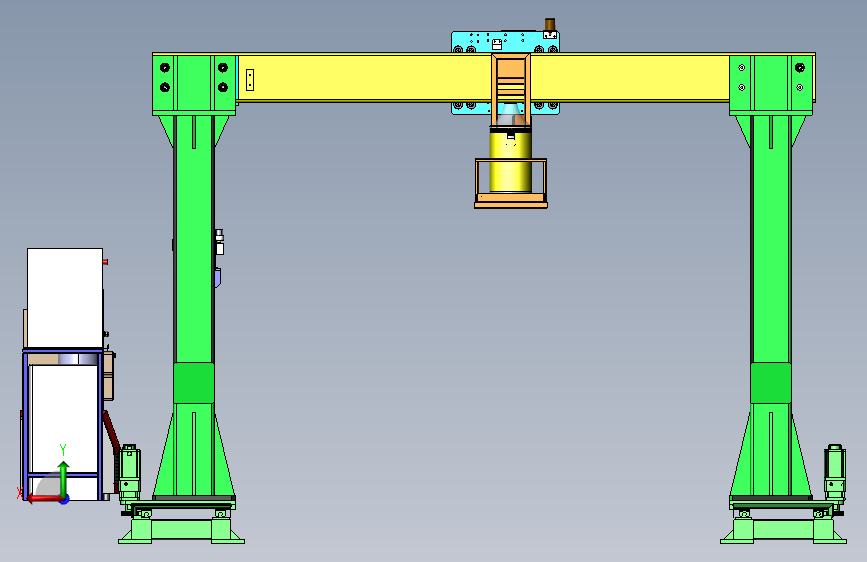867x562 pixels.
Task: Select the dark green band on left column
Action: pos(194,383)
